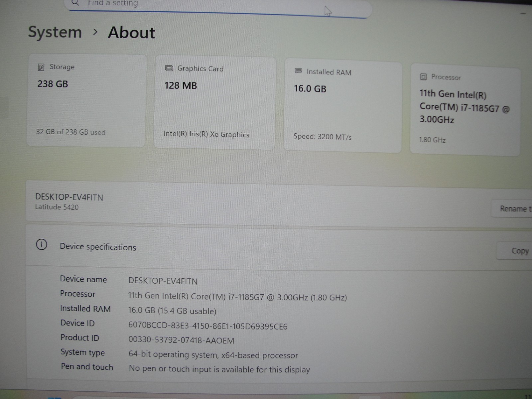Screen dimensions: 532x399
Task: Click the About breadcrumb title
Action: tap(132, 33)
